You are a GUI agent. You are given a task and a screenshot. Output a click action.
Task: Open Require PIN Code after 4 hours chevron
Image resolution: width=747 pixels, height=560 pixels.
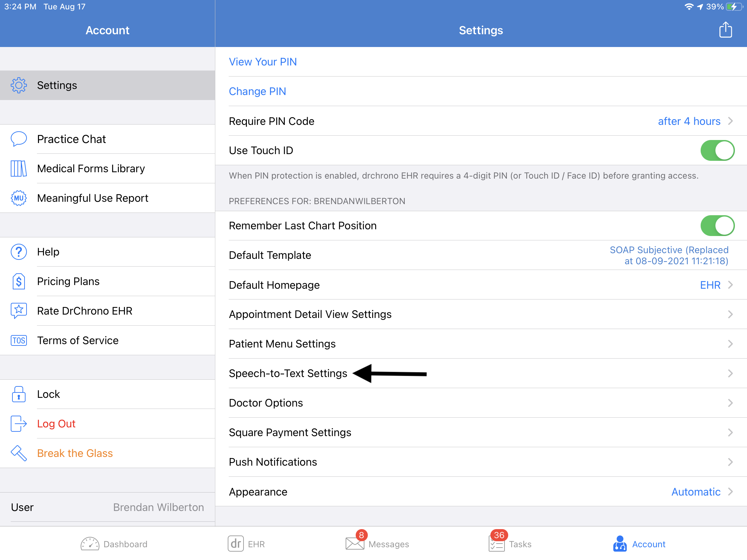[x=730, y=121]
